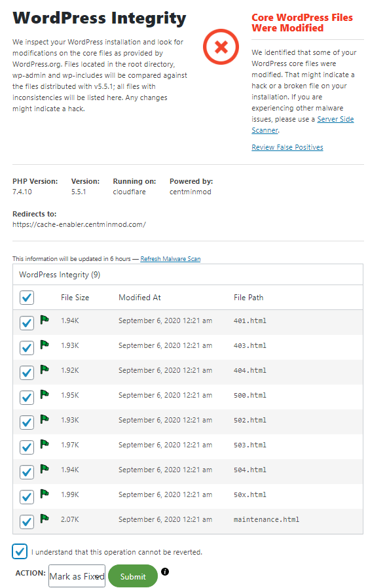Click the green flag icon beside 50x.html
The height and width of the screenshot is (588, 368).
pos(45,494)
